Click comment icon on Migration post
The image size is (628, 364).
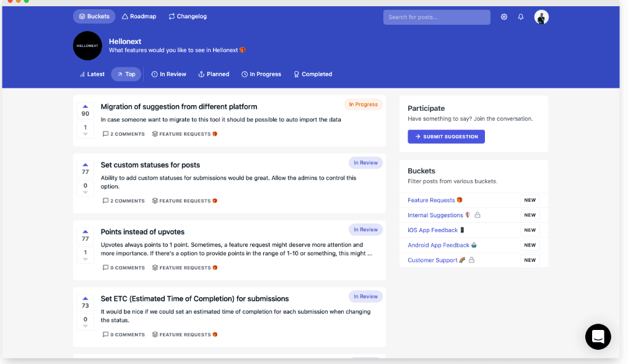[x=105, y=134]
